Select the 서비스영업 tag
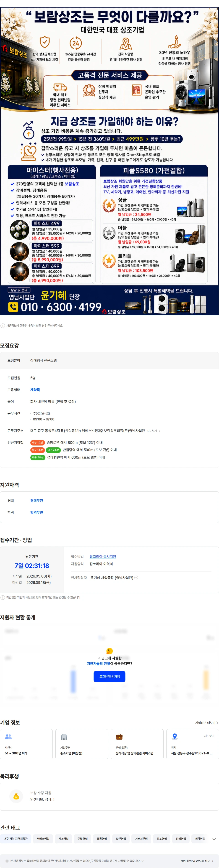The height and width of the screenshot is (868, 219). [43, 839]
